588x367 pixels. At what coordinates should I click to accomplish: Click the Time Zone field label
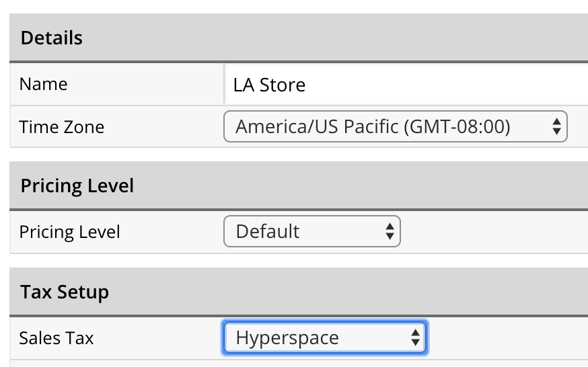(62, 126)
